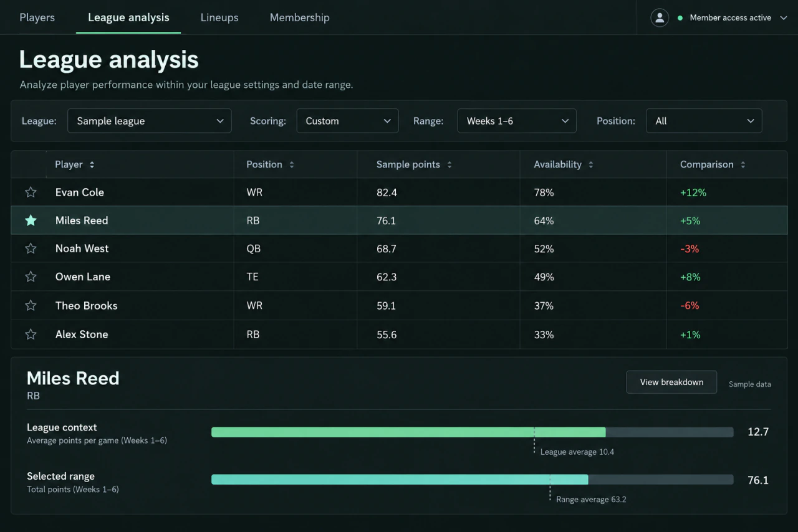Unfavorite Miles Reed star
The width and height of the screenshot is (798, 532).
(x=31, y=221)
